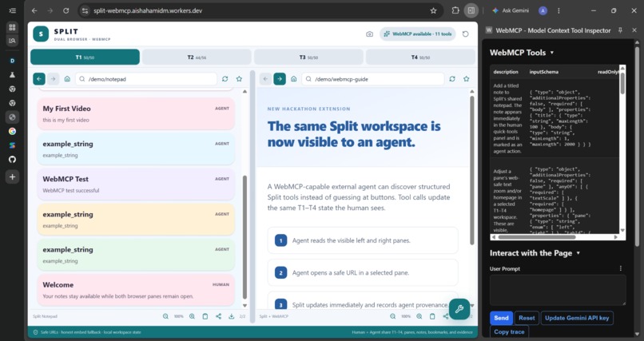
Task: Open the Chrome three-dot menu
Action: tap(559, 10)
